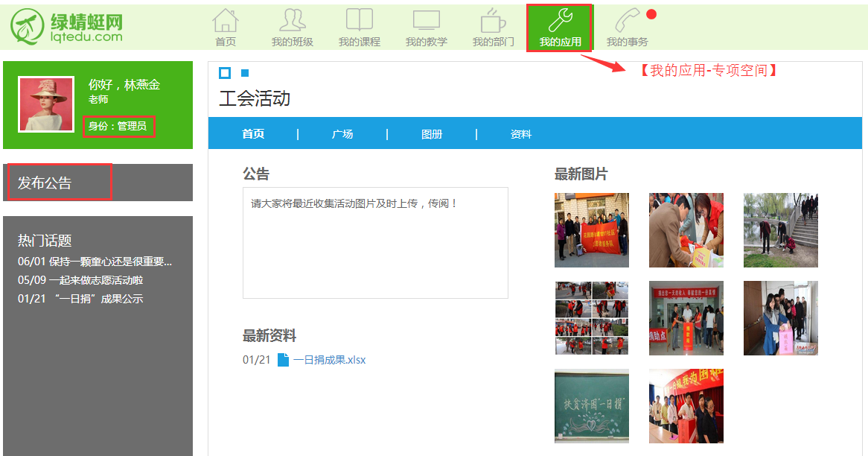
Task: Click the user avatar photo of 林燕金
Action: point(46,104)
